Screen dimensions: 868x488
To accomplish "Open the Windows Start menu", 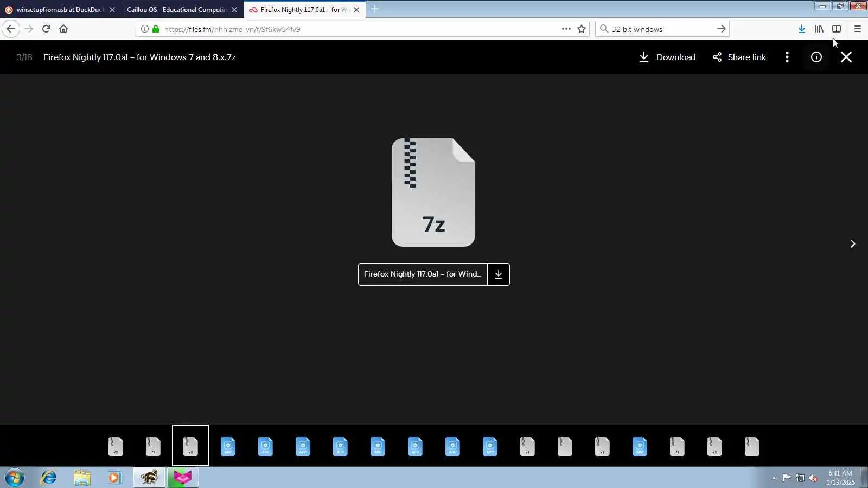I will click(15, 478).
